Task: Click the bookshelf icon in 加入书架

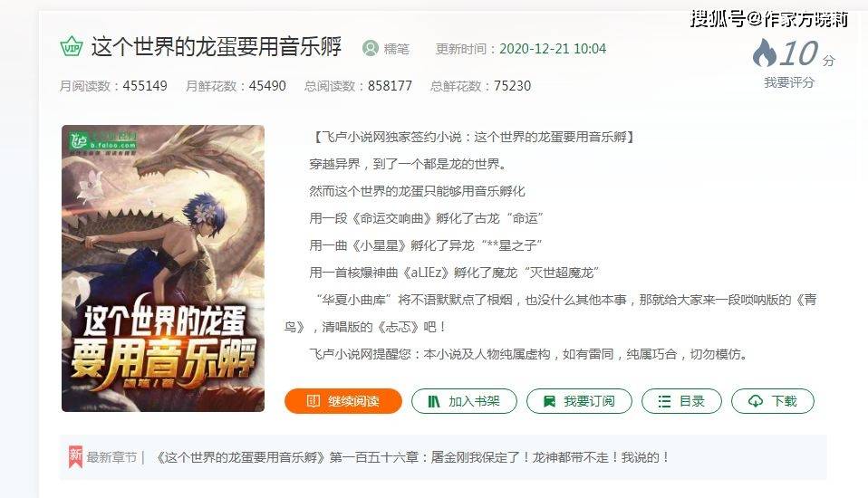Action: (x=434, y=401)
